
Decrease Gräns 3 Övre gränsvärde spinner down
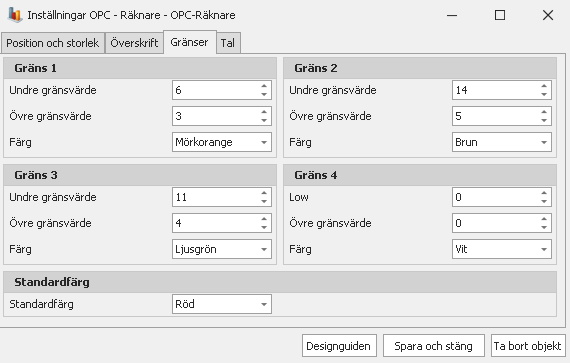coord(264,227)
